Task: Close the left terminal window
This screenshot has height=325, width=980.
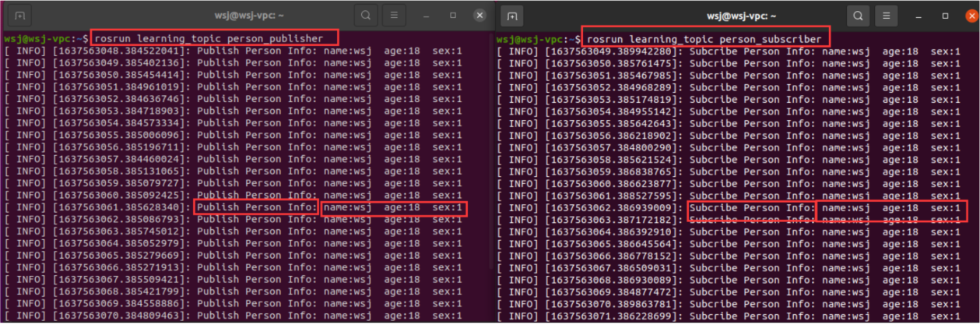Action: coord(480,15)
